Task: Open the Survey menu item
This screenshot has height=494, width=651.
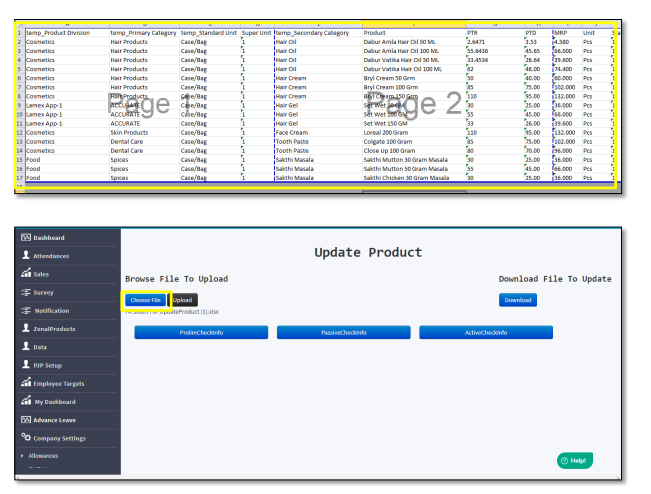Action: 43,293
